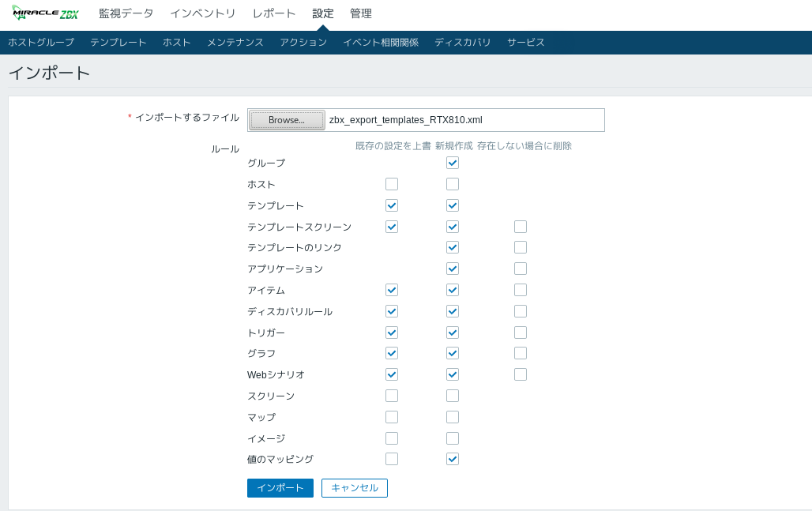Open the 管理 menu
Screen dimensions: 812x511
(360, 13)
